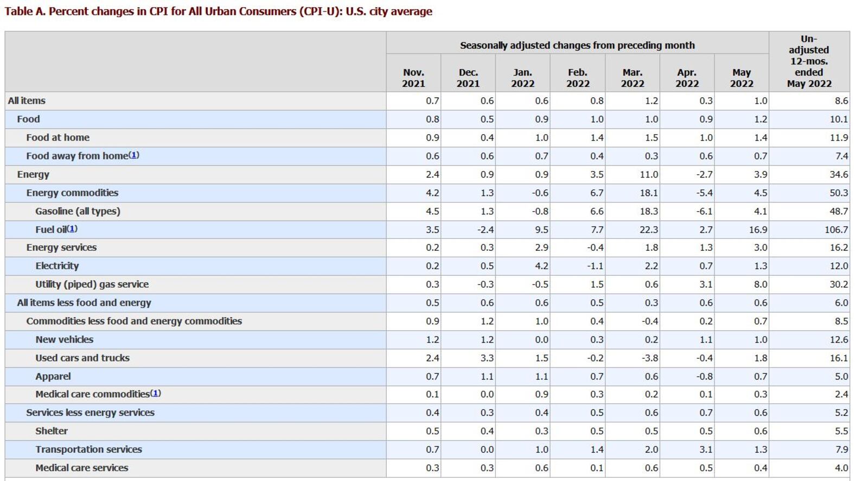The width and height of the screenshot is (868, 481).
Task: Select Fuel oil January 2022 value 9.5
Action: (x=541, y=230)
